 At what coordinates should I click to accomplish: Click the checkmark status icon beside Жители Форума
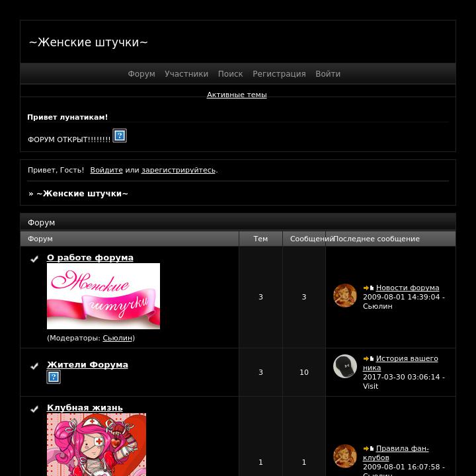point(34,366)
